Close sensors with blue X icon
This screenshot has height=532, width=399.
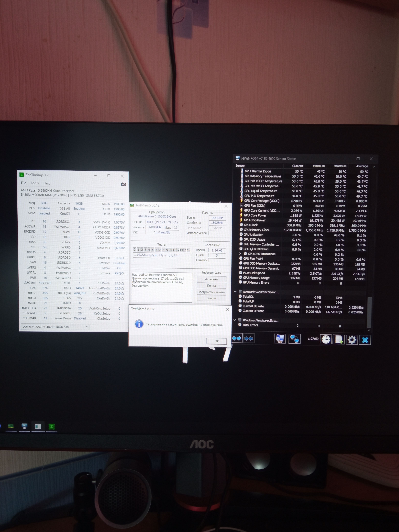[365, 340]
